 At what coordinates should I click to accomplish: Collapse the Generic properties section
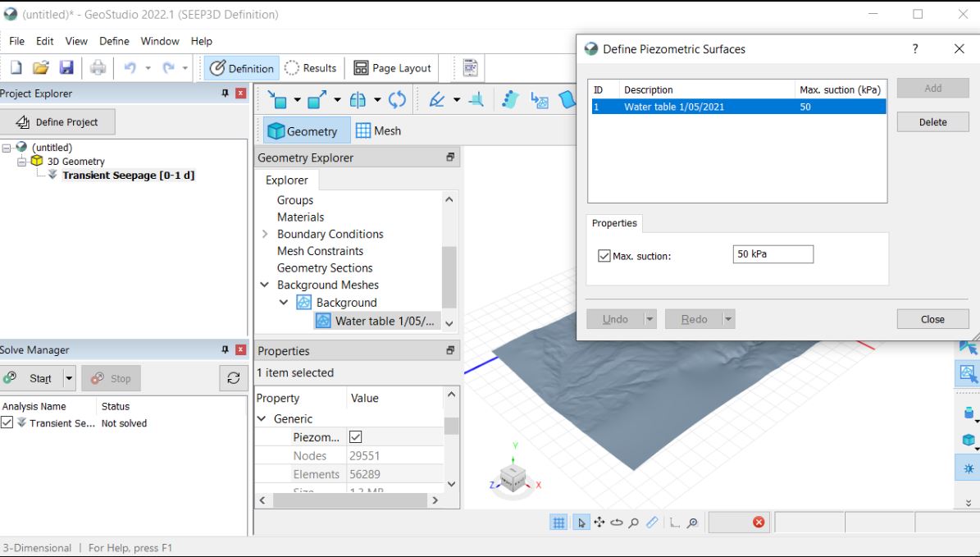(262, 418)
